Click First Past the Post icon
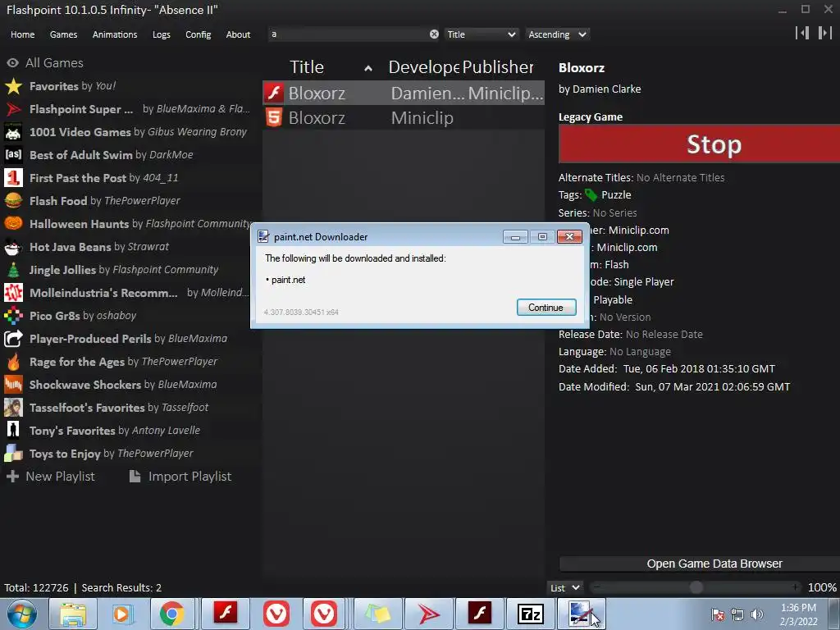 click(x=13, y=178)
